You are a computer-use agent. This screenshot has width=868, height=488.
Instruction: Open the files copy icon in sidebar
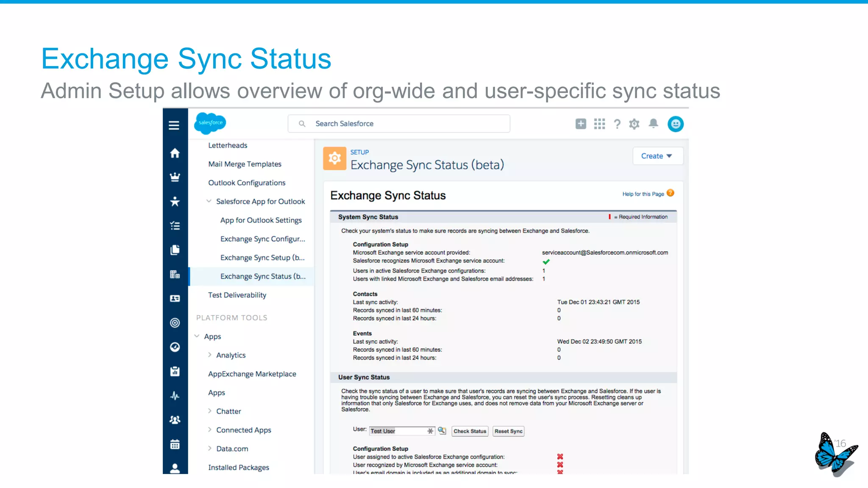tap(175, 250)
